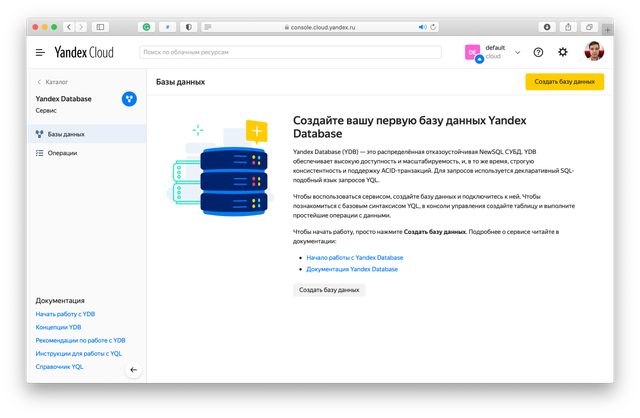Go back to Каталог

point(52,82)
